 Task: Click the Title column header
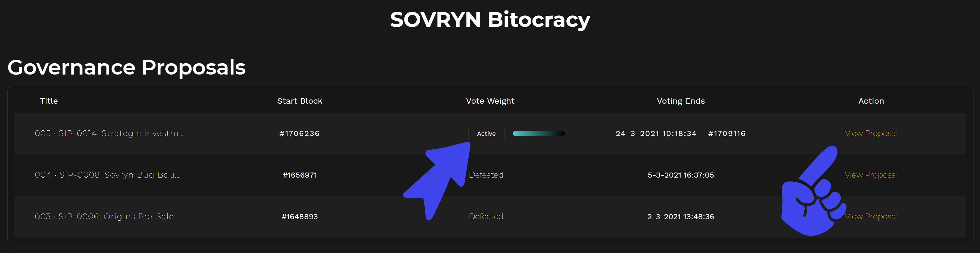click(49, 101)
